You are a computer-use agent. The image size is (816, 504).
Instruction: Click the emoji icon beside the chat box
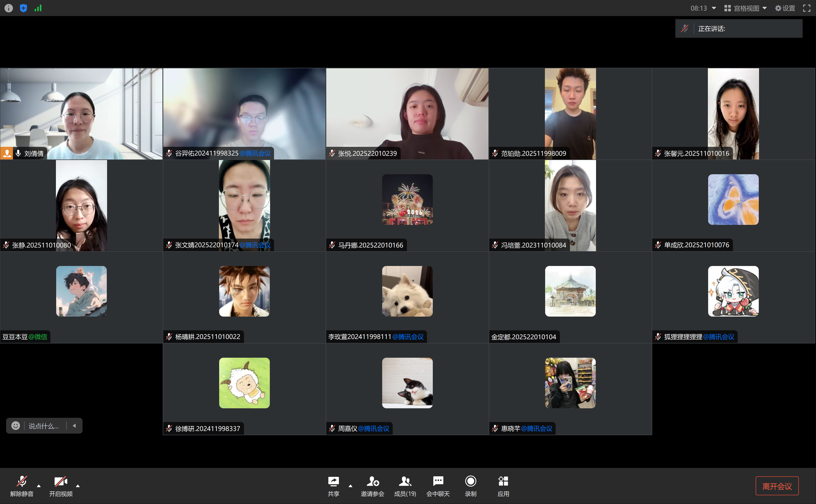point(15,426)
